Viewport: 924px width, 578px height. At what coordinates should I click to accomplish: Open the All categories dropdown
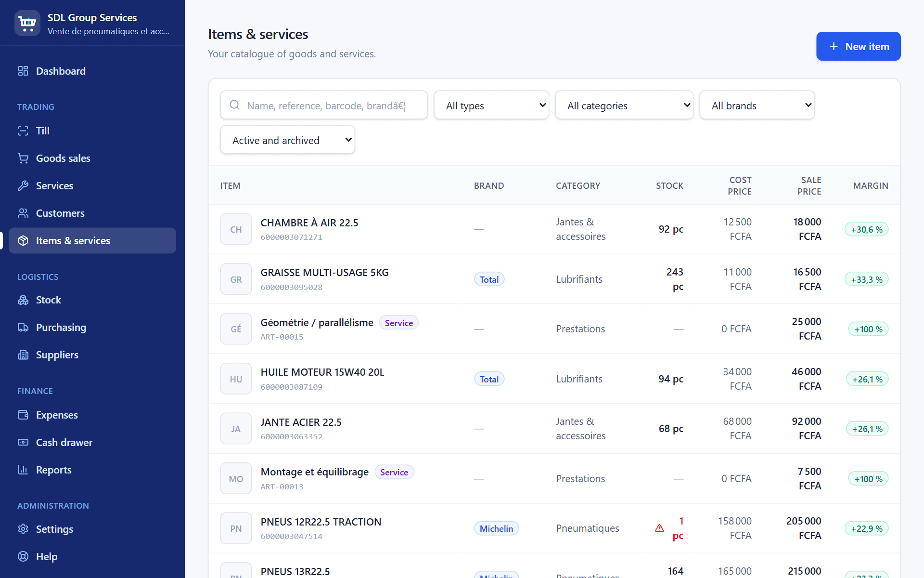624,105
